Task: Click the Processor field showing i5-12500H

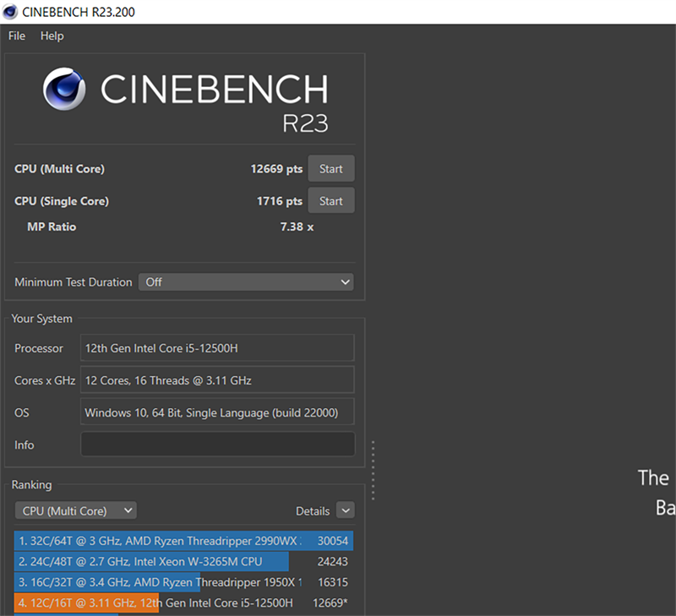Action: [x=217, y=348]
